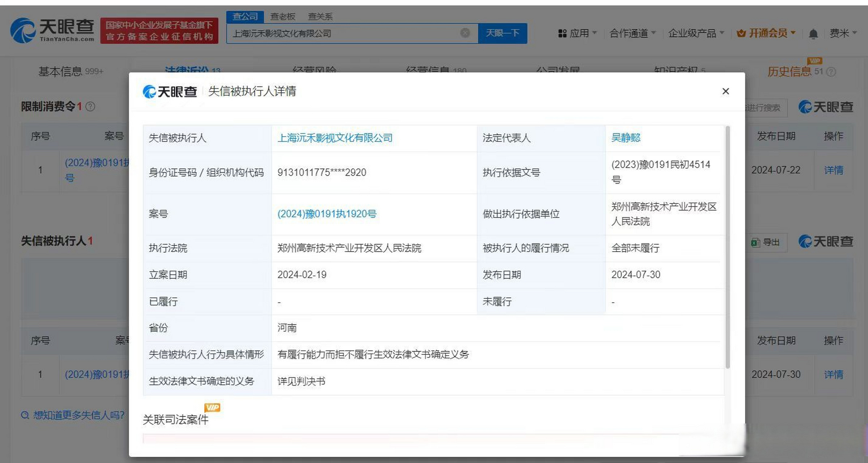Click the province value 河南
The height and width of the screenshot is (463, 868).
287,328
